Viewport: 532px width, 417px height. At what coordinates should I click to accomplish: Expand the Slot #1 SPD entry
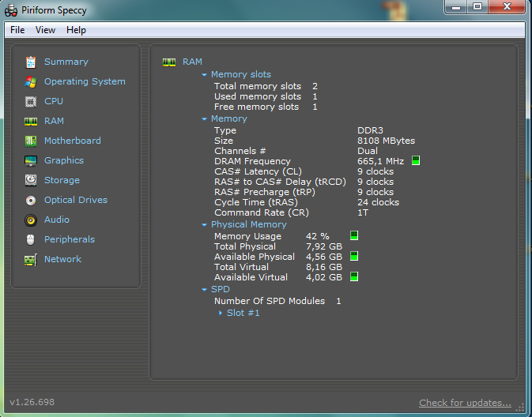(221, 313)
